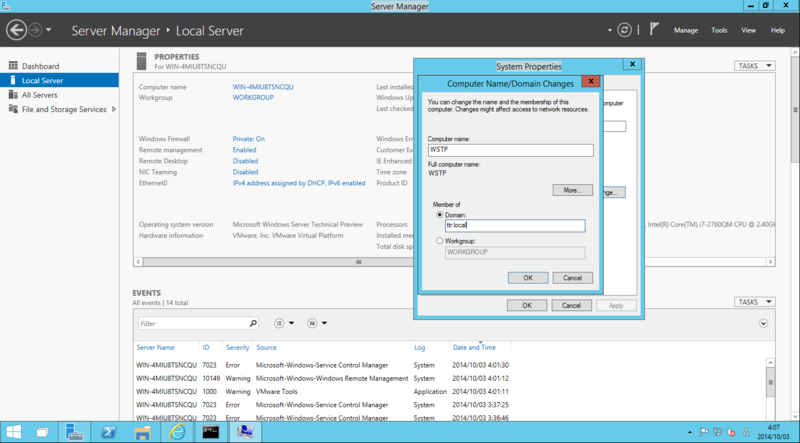Click the Remote management Enabled link
This screenshot has height=443, width=800.
click(244, 150)
